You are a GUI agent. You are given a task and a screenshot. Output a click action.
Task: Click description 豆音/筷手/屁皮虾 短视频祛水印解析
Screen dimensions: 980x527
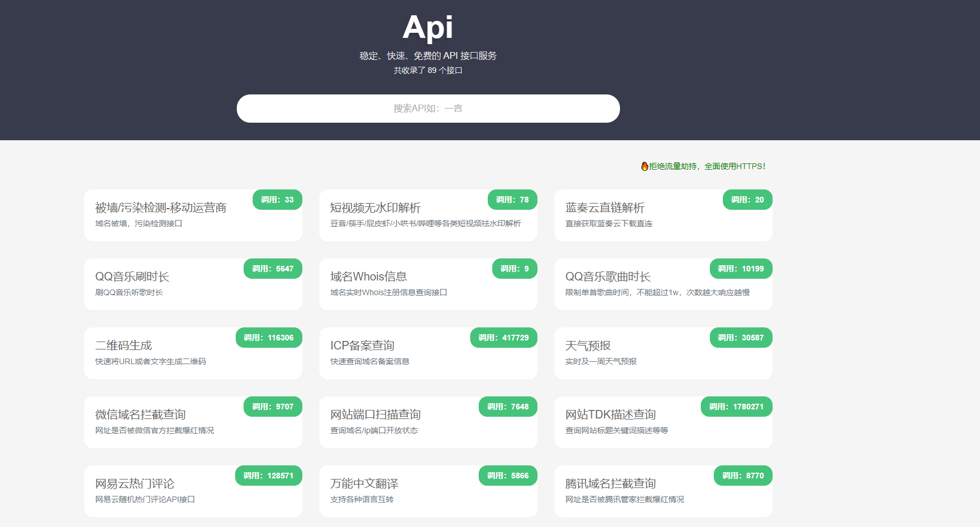coord(426,224)
